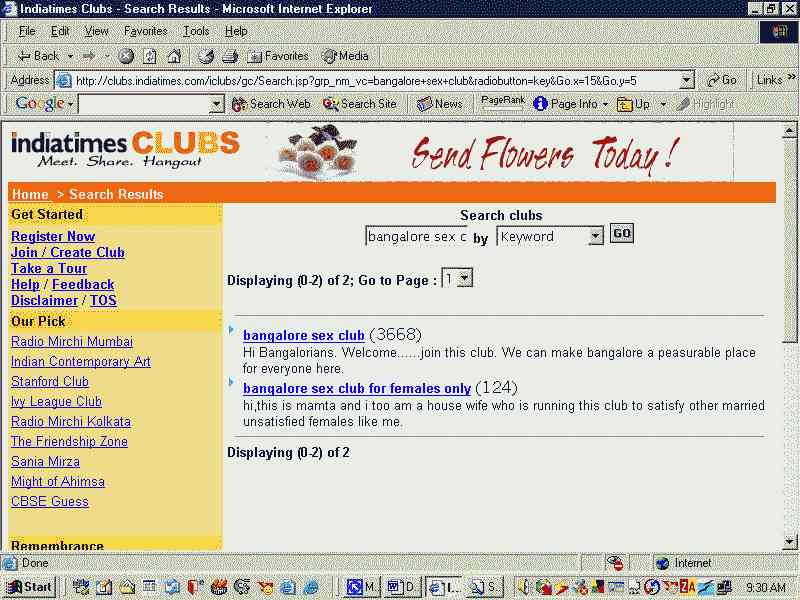Open the Indian Contemporary Art link
The height and width of the screenshot is (600, 800).
(x=81, y=362)
